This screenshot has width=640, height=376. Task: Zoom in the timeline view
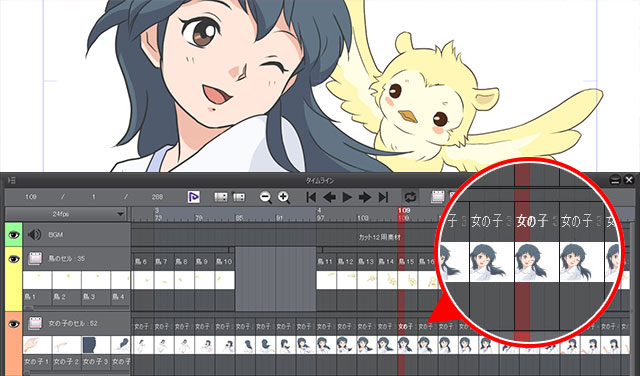point(284,198)
